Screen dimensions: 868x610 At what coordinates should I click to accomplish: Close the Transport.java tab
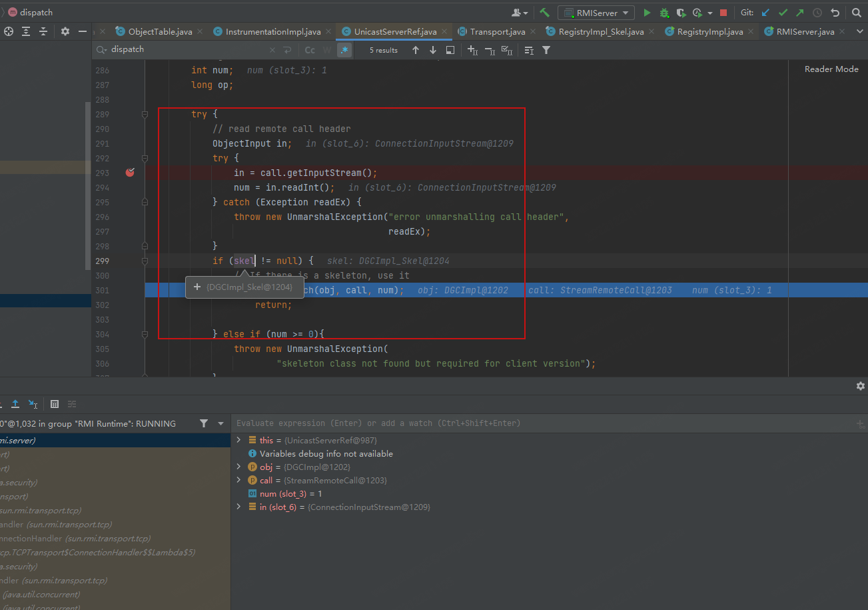pyautogui.click(x=534, y=32)
